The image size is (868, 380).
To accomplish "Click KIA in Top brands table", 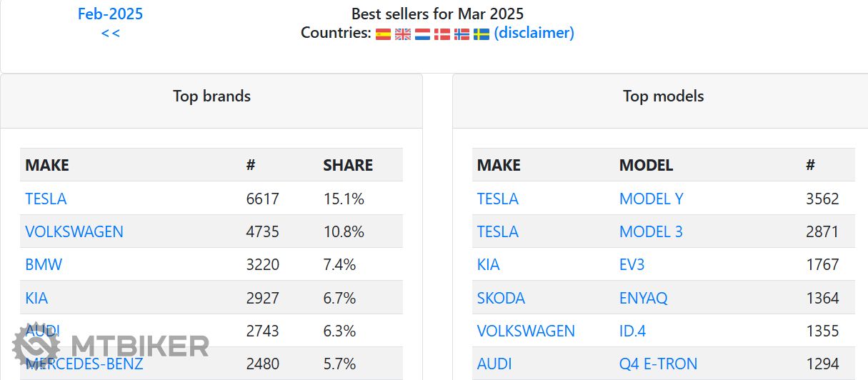I will (36, 298).
